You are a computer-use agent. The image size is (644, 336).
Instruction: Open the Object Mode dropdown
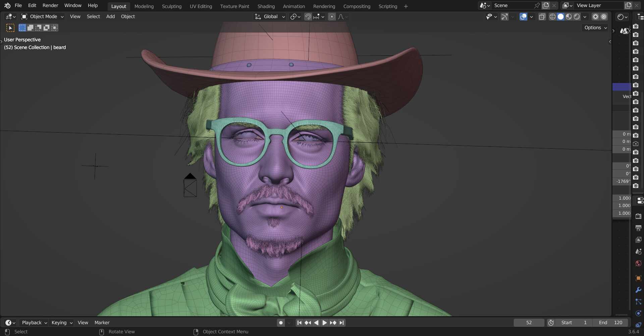(42, 16)
